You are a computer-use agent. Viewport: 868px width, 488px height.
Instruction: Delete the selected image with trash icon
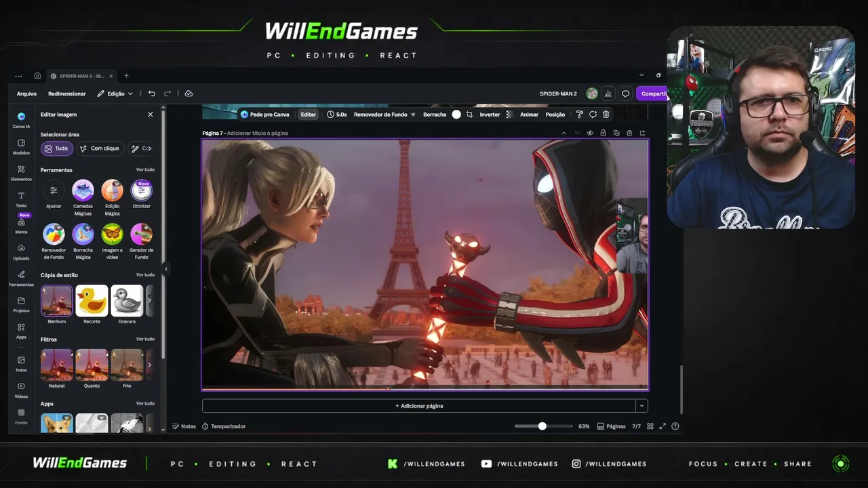click(x=606, y=115)
